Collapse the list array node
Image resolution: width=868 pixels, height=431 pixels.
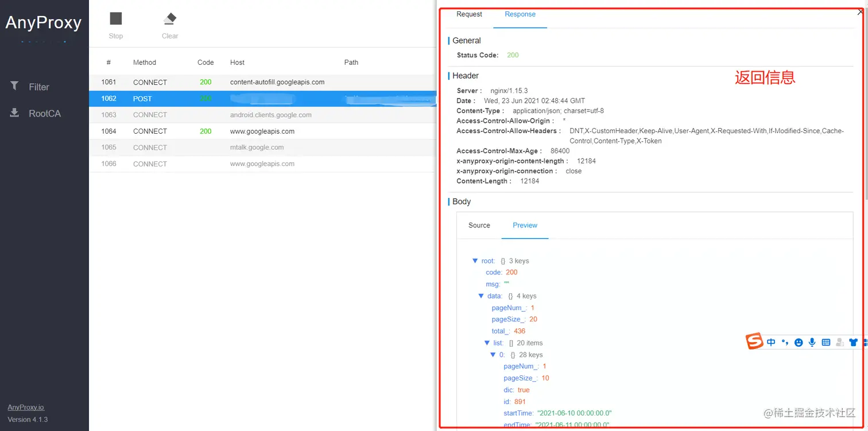[x=487, y=343]
